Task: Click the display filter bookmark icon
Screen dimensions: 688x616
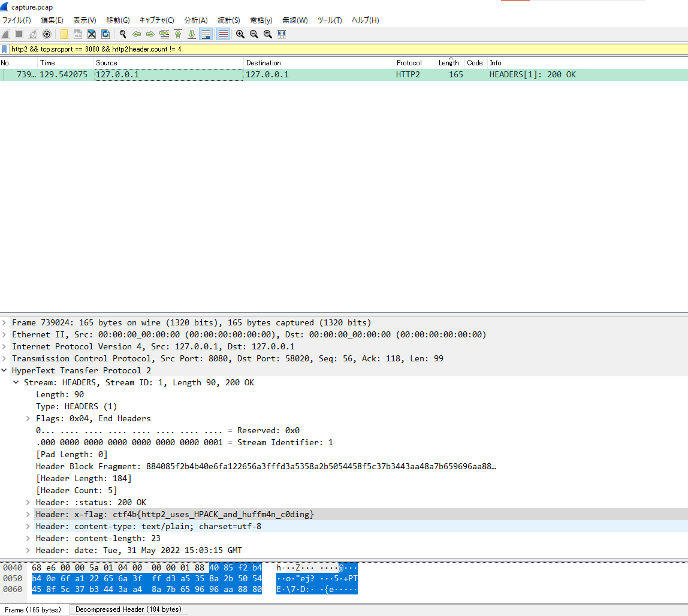Action: [x=5, y=49]
